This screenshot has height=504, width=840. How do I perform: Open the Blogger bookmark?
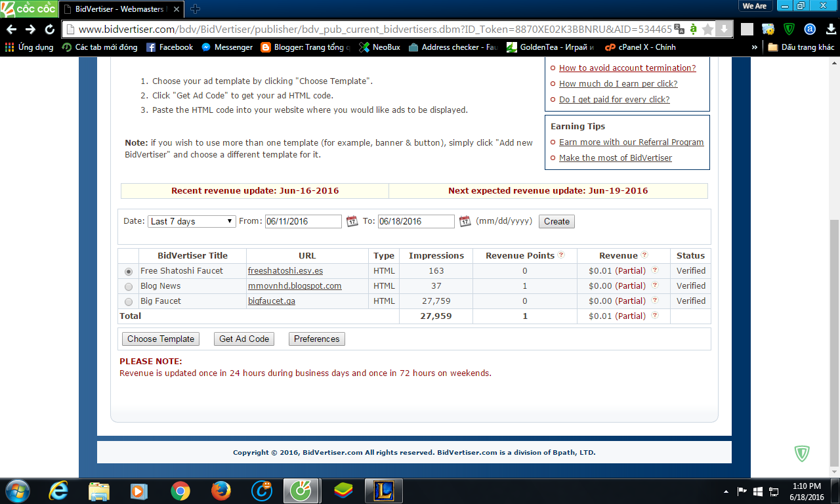tap(306, 47)
